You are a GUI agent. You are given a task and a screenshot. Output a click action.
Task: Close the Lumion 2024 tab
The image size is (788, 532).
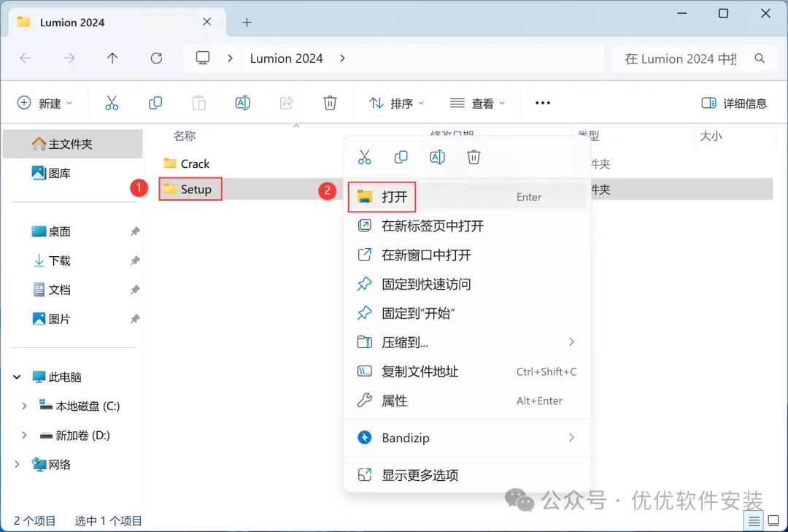(x=207, y=22)
